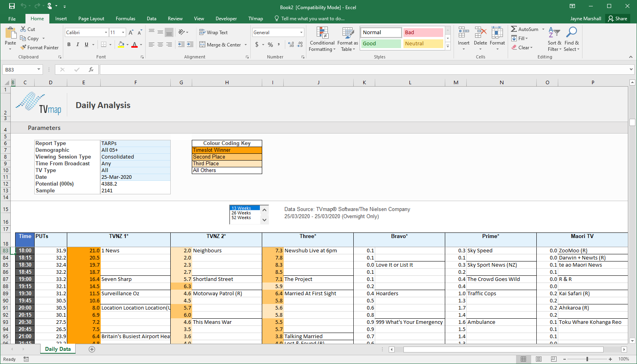
Task: Toggle Underline formatting
Action: [x=86, y=45]
